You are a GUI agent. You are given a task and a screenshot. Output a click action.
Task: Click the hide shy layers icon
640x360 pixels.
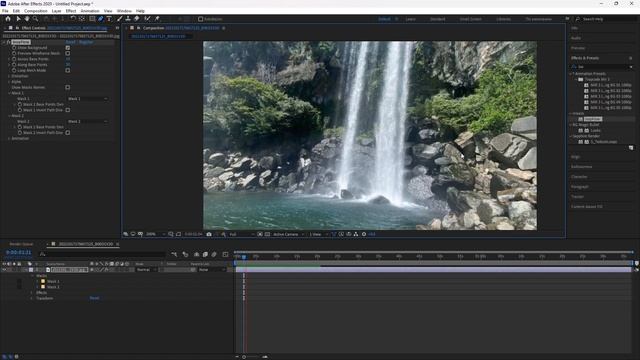[196, 254]
